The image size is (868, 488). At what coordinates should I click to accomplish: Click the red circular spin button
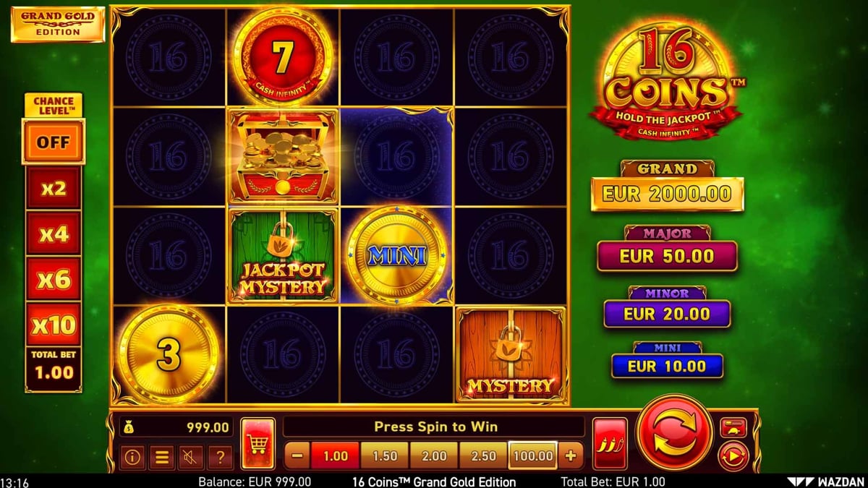674,432
